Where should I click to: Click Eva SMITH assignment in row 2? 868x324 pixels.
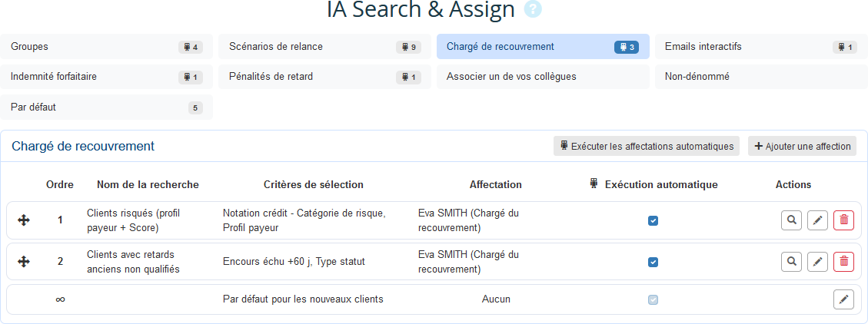467,262
